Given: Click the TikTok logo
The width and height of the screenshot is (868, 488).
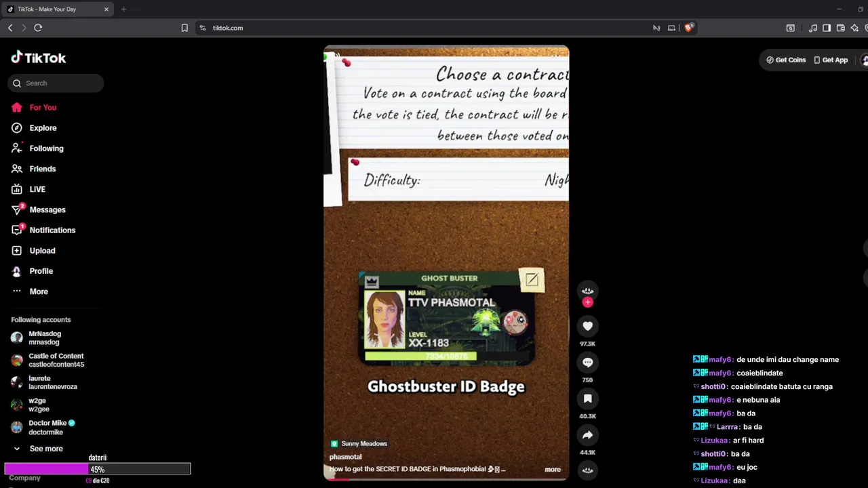Looking at the screenshot, I should (x=39, y=58).
